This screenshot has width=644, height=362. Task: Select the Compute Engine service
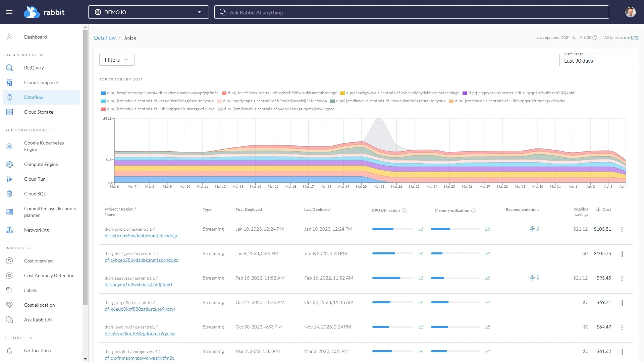41,164
